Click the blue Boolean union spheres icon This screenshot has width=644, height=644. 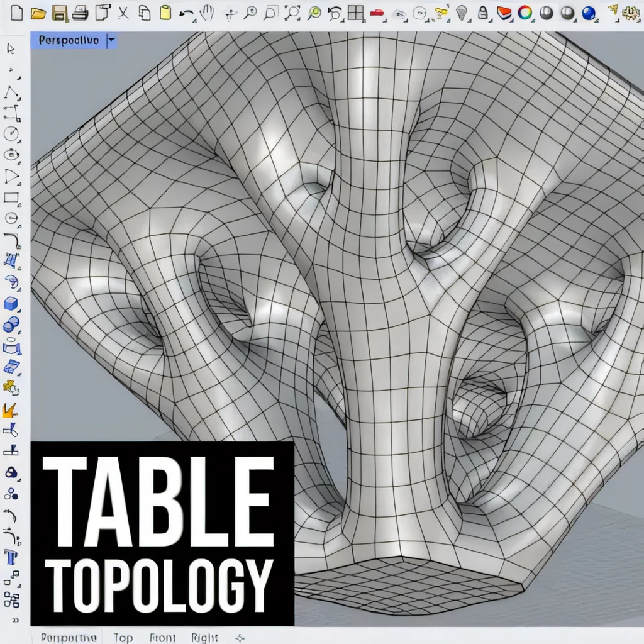(x=11, y=325)
